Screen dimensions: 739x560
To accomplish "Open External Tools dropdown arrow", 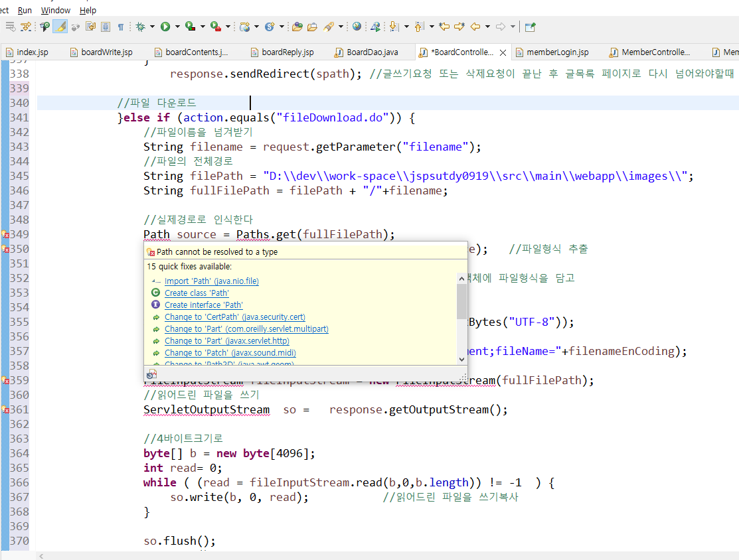I will pos(228,27).
